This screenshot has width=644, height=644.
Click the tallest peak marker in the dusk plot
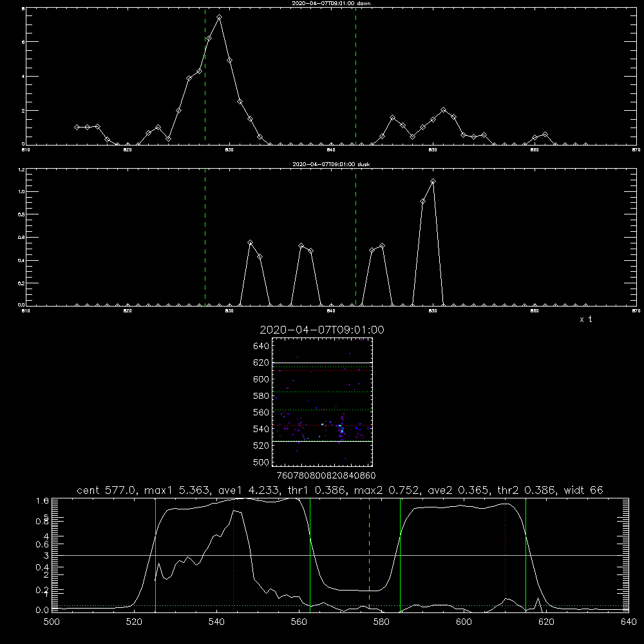(x=433, y=181)
